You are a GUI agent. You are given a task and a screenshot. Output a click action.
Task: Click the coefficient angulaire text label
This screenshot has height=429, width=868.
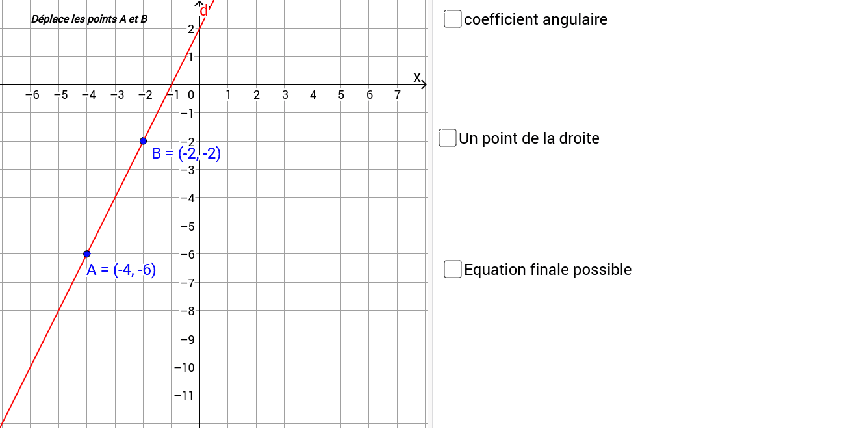535,19
